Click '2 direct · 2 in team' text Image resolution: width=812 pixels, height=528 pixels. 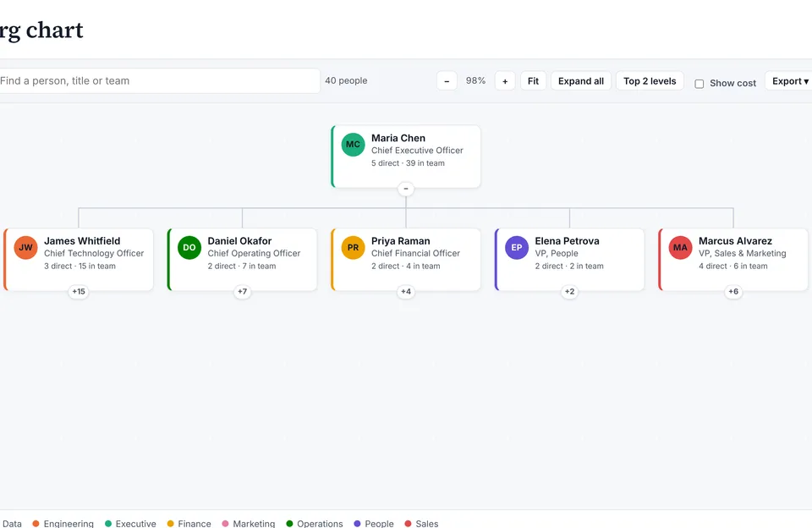(569, 267)
